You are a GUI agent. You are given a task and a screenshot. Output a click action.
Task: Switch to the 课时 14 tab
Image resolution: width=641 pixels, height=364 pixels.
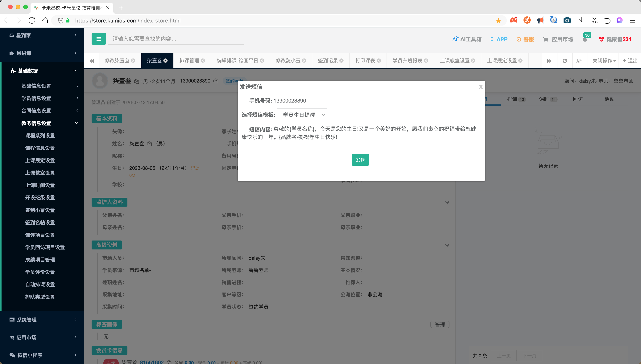click(x=548, y=99)
